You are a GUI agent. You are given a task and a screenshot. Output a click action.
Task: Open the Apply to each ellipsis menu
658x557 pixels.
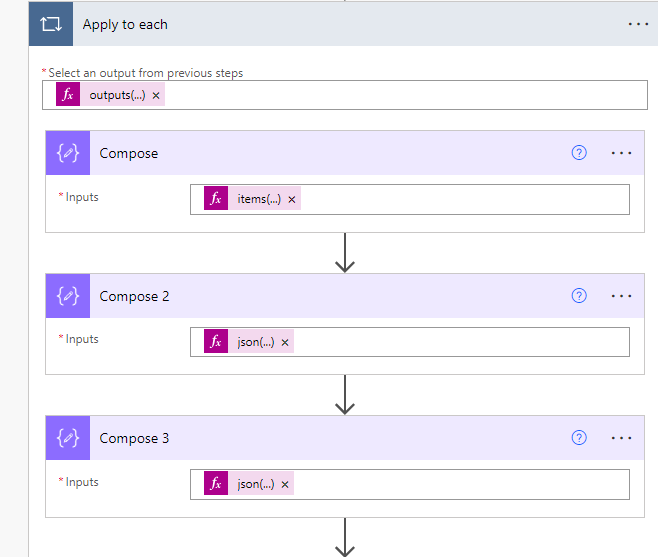click(638, 24)
